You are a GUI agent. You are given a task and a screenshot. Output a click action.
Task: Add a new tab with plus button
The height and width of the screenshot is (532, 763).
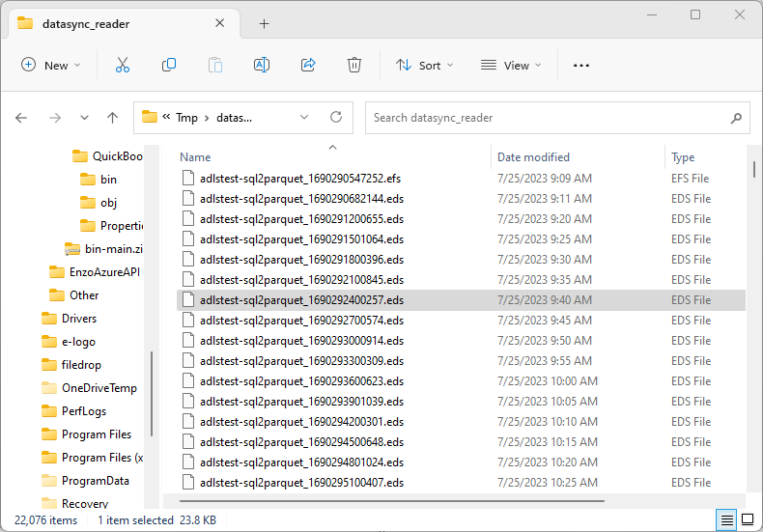coord(264,23)
